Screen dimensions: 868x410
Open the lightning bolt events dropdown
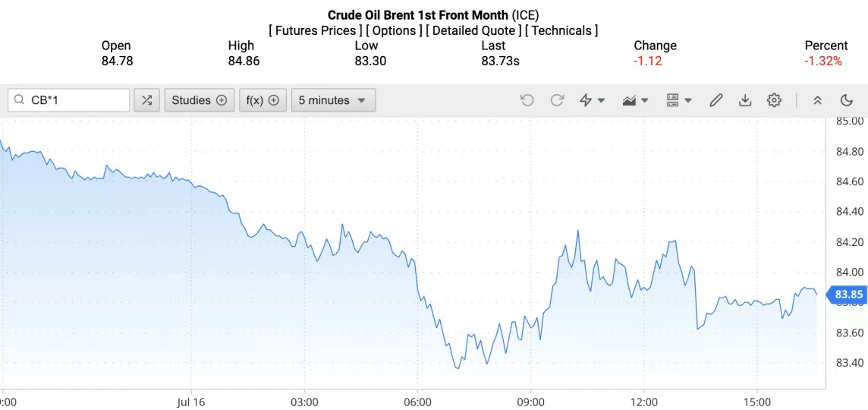point(592,100)
